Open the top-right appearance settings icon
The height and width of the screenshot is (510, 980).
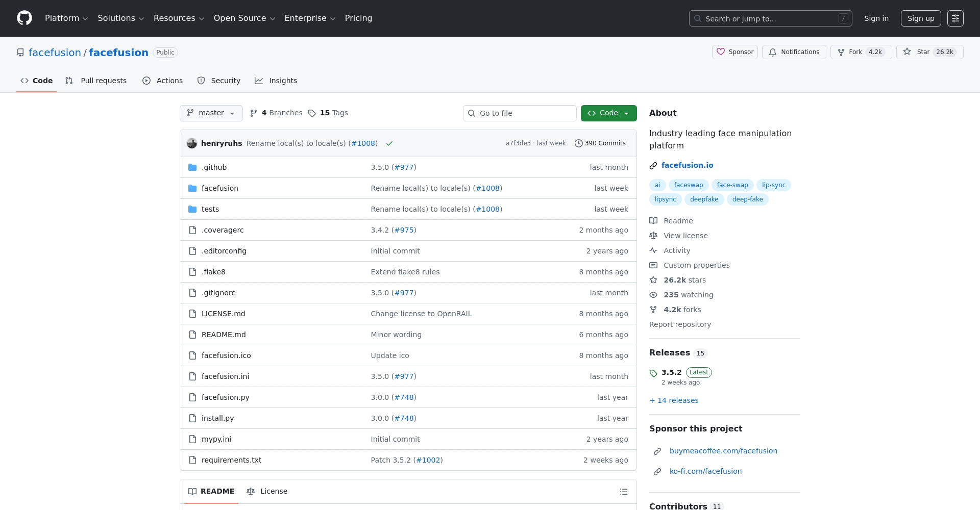point(955,18)
